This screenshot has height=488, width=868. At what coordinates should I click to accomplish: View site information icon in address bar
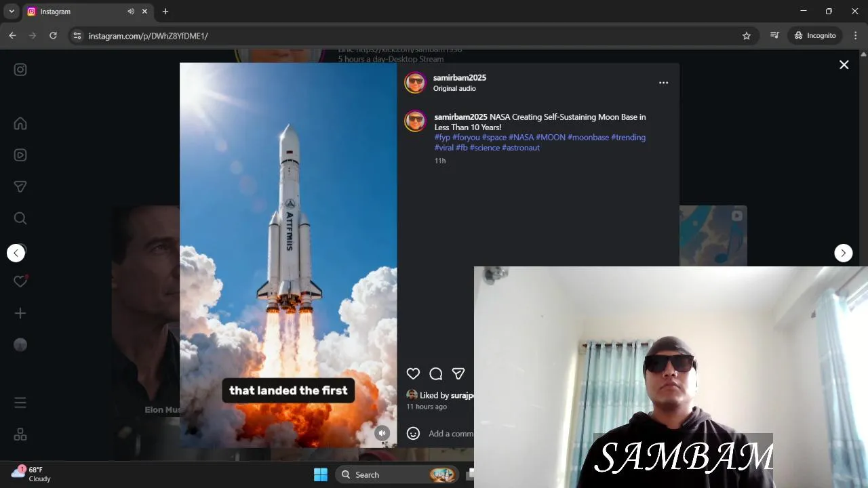pyautogui.click(x=77, y=35)
